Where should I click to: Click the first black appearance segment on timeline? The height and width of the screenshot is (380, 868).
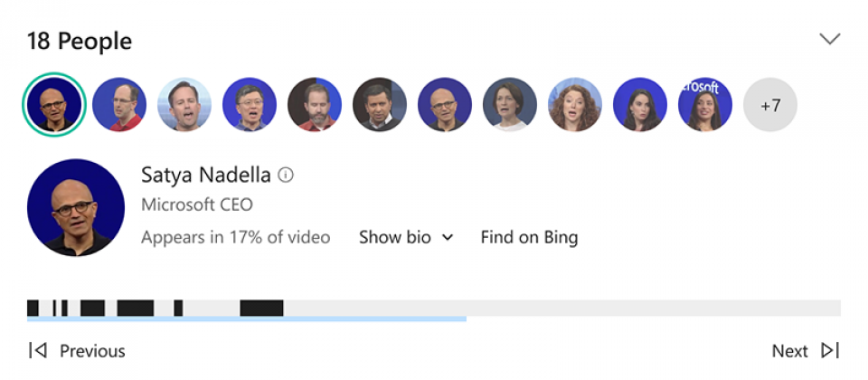[33, 308]
